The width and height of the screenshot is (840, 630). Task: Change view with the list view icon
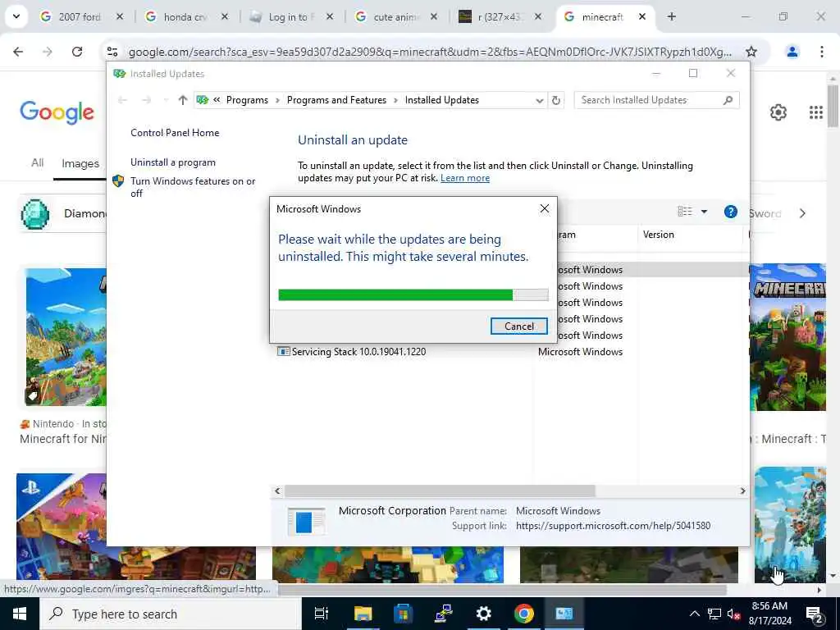tap(685, 212)
